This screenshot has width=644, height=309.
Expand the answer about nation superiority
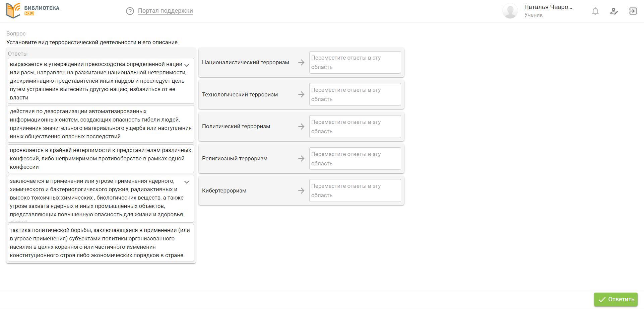click(187, 65)
